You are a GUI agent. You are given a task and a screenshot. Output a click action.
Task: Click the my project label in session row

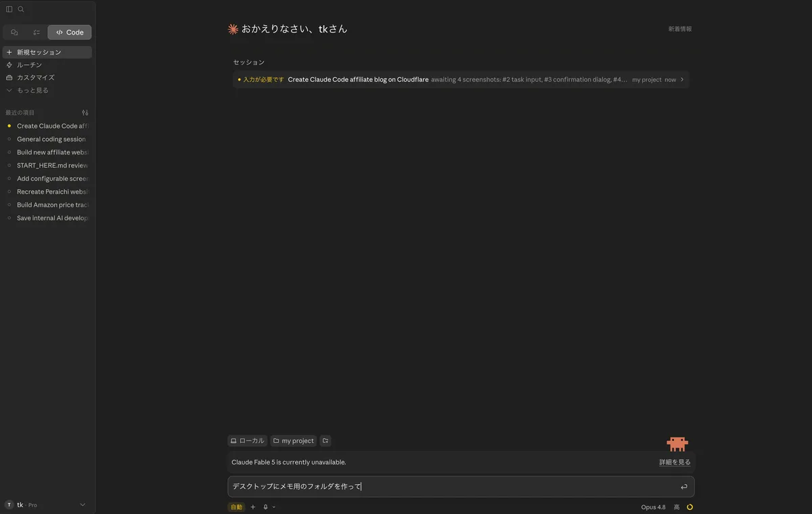click(x=647, y=80)
